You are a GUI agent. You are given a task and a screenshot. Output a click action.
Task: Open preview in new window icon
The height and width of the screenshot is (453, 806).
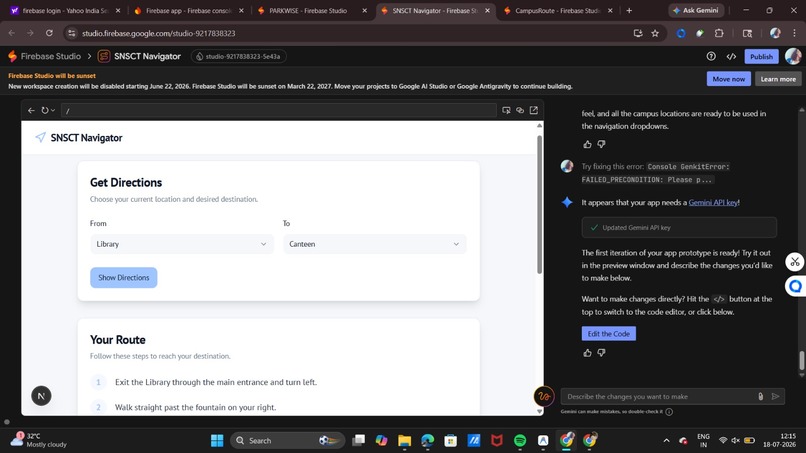[x=534, y=110]
